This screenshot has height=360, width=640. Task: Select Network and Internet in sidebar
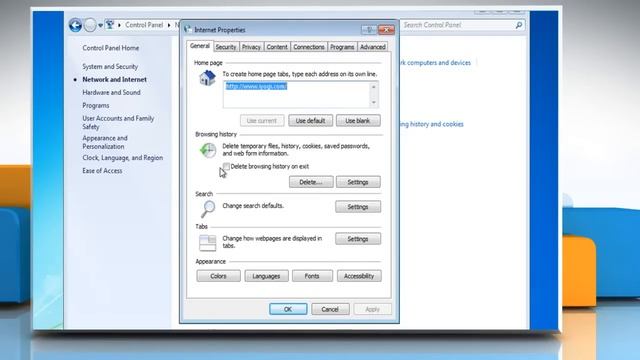114,80
